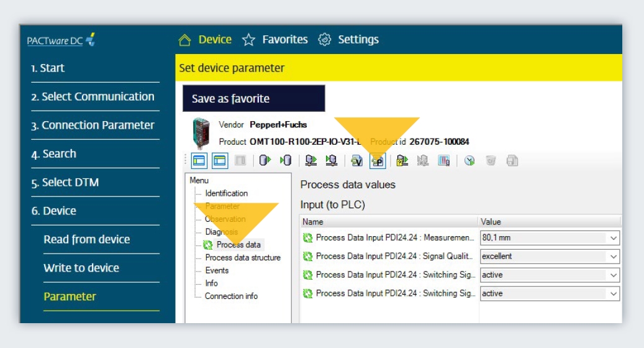This screenshot has height=348, width=644.
Task: Go to 3. Connection Parameter step
Action: pyautogui.click(x=93, y=125)
